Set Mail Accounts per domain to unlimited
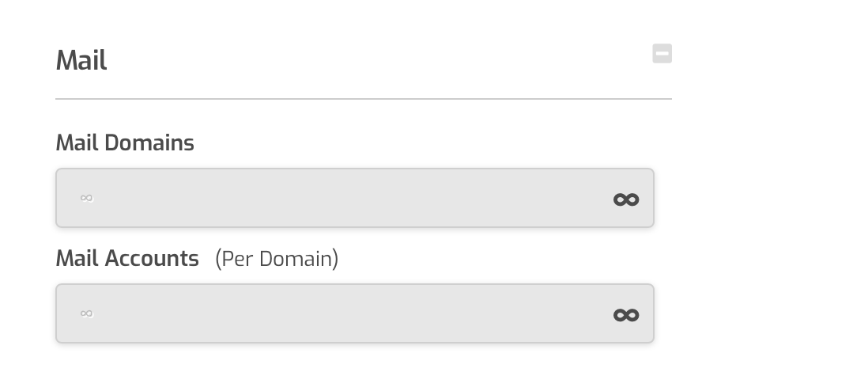Viewport: 868px width, 391px height. pyautogui.click(x=626, y=315)
